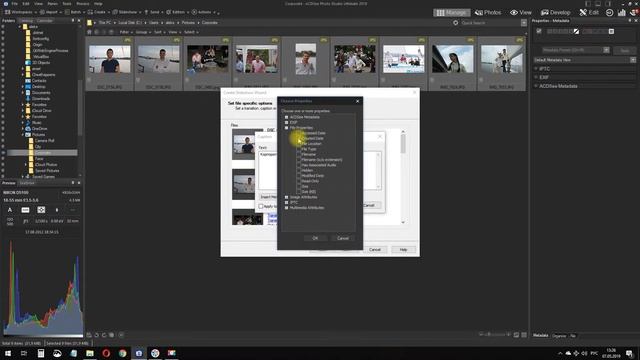Collapse the File Properties node
The height and width of the screenshot is (360, 640).
pos(287,128)
